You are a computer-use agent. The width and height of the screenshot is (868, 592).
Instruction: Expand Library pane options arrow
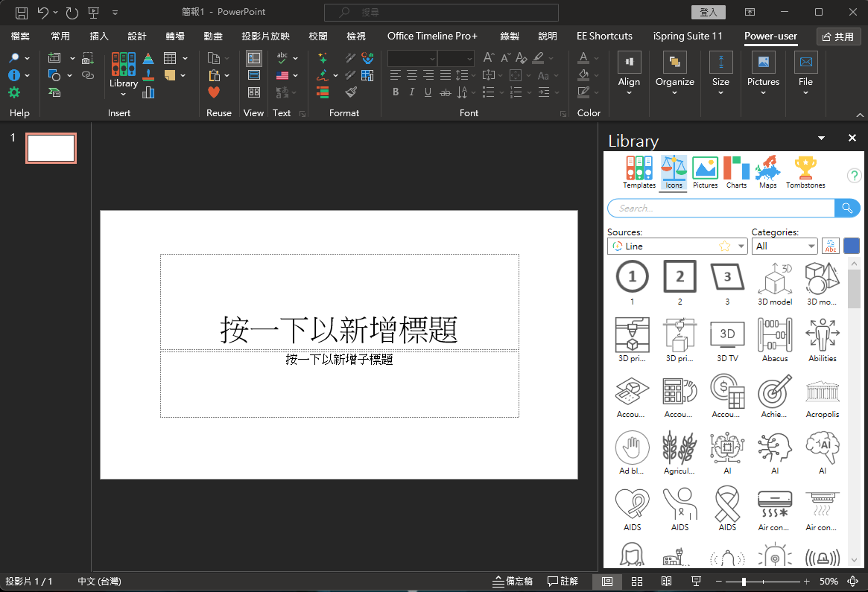coord(822,138)
